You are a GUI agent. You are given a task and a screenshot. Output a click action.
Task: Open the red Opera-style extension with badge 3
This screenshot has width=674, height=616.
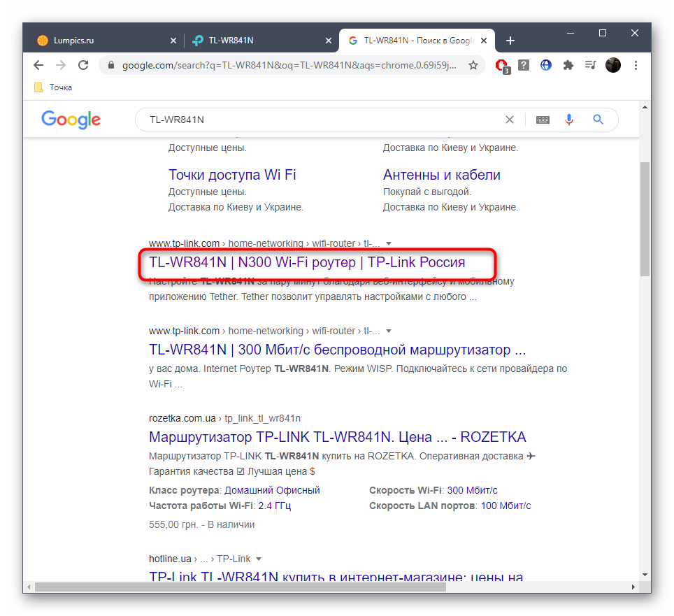(x=503, y=66)
